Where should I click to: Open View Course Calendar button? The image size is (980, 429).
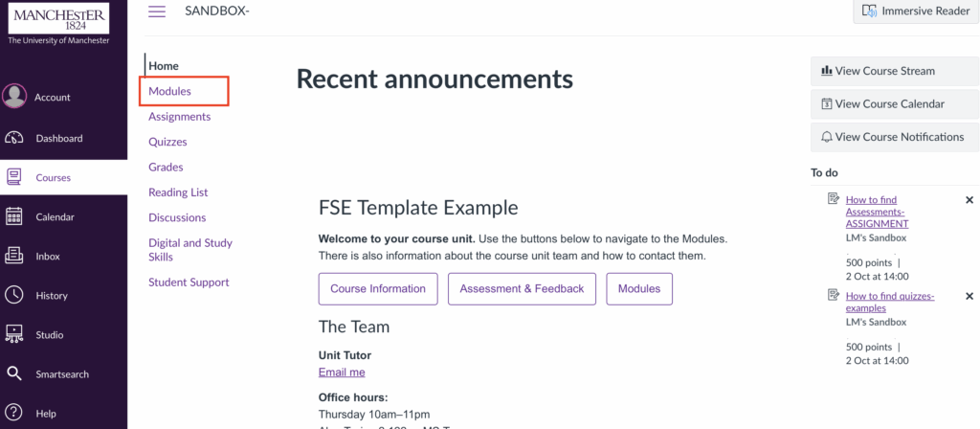click(x=887, y=103)
